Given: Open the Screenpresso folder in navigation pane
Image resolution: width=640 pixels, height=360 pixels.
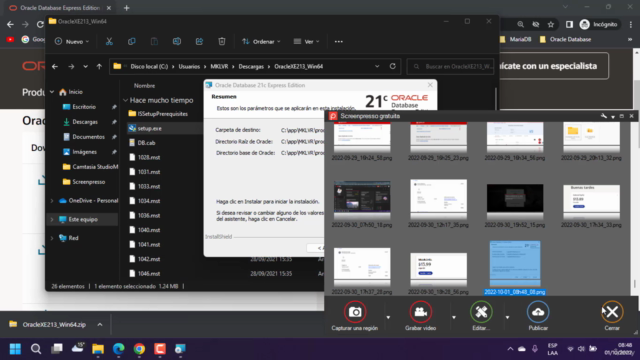Looking at the screenshot, I should click(x=89, y=182).
